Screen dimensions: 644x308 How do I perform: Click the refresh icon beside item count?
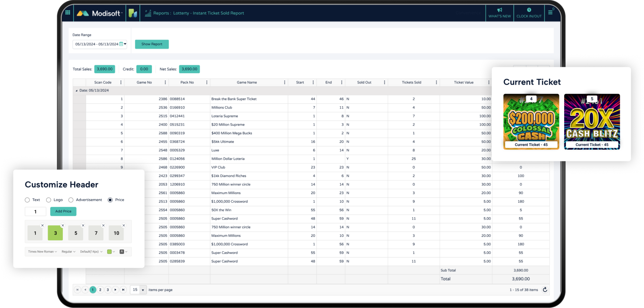click(x=545, y=290)
